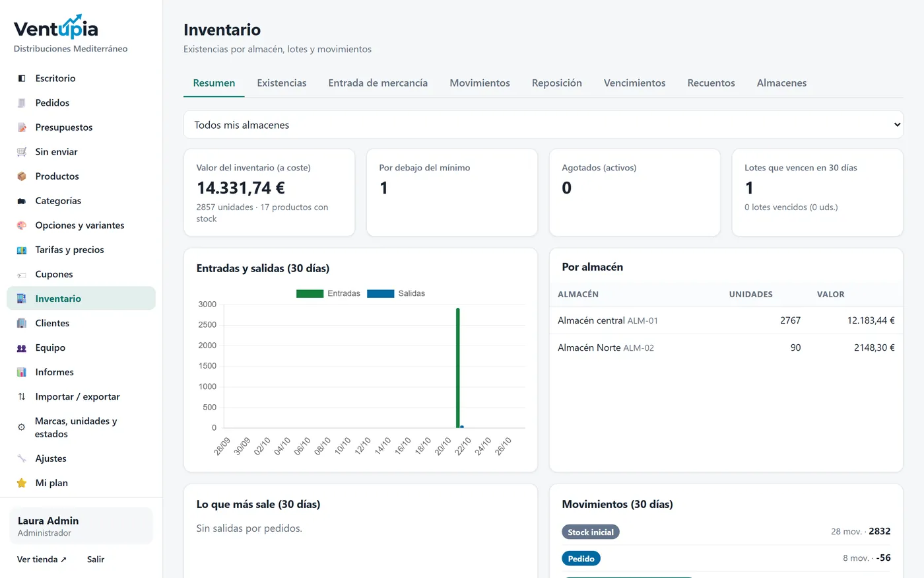The image size is (924, 578).
Task: Click the Opciones y variantes palette icon
Action: [22, 225]
